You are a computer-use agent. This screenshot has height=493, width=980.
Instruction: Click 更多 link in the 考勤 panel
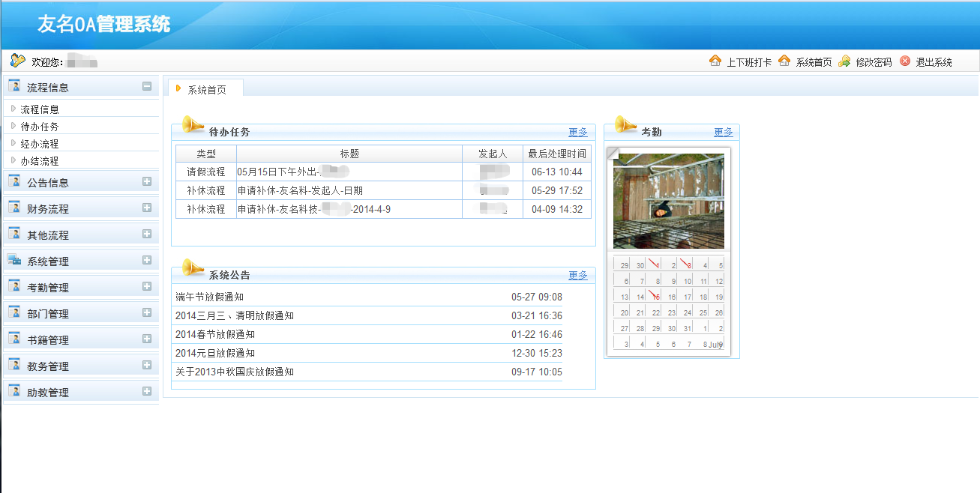coord(724,132)
